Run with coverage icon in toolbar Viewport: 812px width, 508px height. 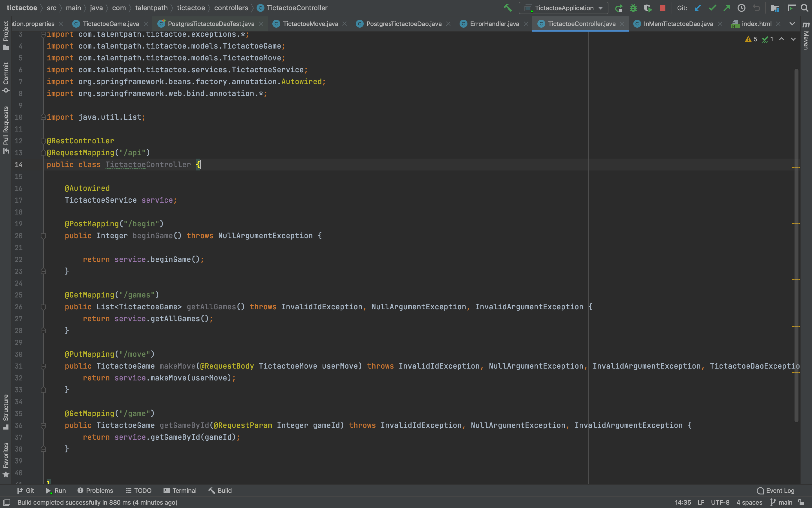coord(648,8)
